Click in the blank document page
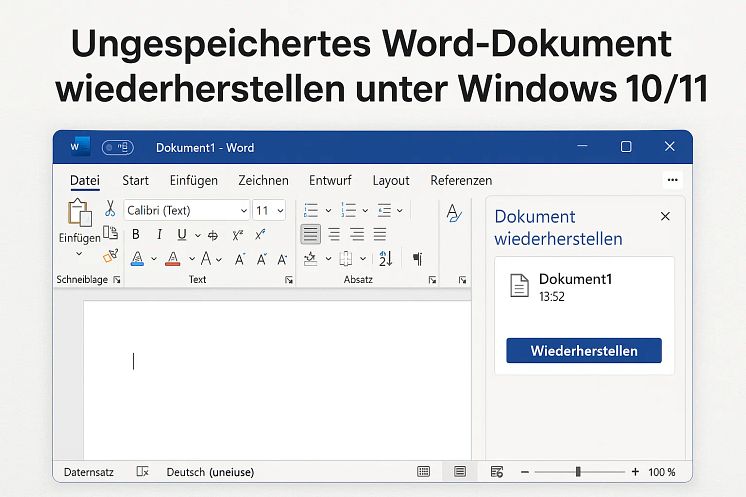 coord(277,380)
